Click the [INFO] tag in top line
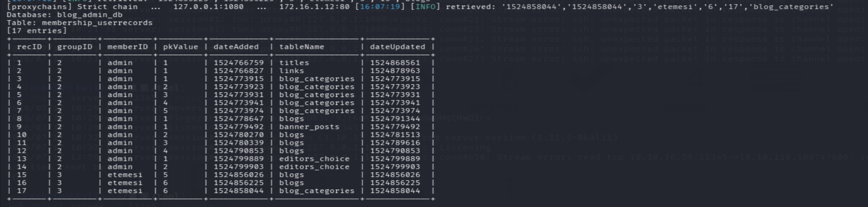This screenshot has width=868, height=207. tap(425, 7)
